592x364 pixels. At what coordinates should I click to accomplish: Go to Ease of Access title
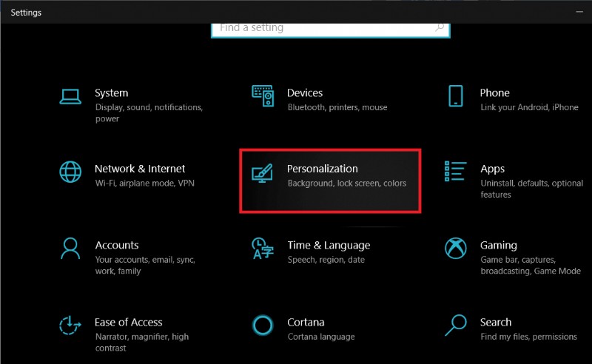129,322
